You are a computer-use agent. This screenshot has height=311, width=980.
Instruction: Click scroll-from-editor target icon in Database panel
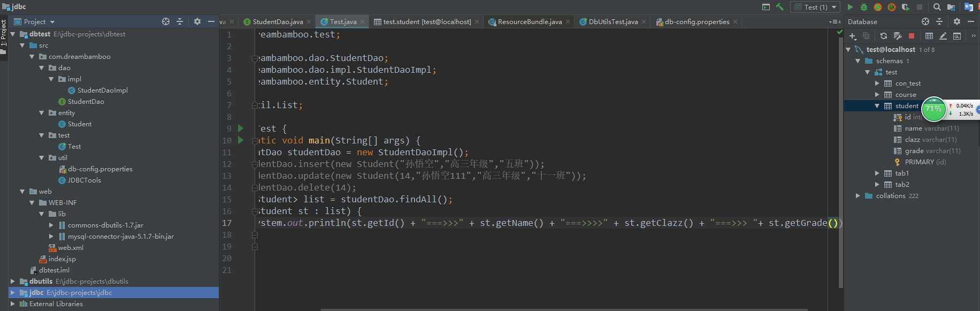(x=925, y=21)
